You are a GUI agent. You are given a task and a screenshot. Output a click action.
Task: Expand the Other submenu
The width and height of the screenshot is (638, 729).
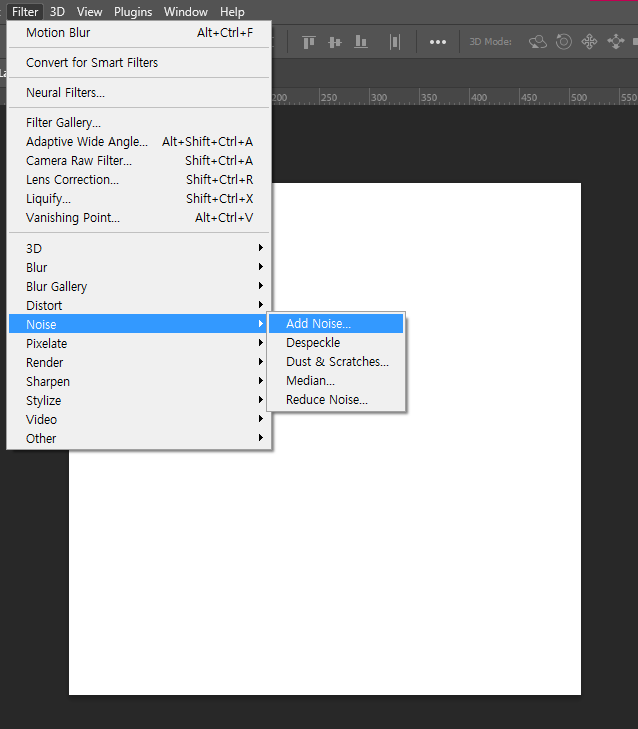pos(139,438)
